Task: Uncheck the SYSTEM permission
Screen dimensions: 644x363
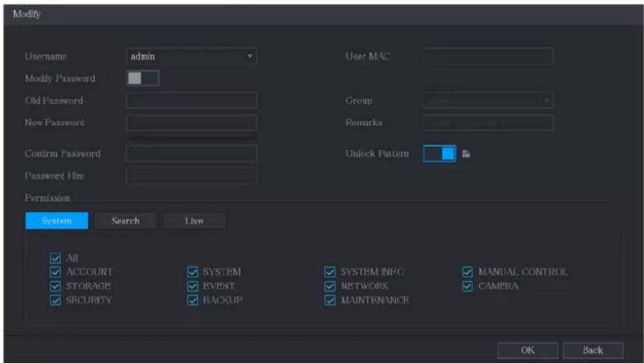Action: point(193,271)
